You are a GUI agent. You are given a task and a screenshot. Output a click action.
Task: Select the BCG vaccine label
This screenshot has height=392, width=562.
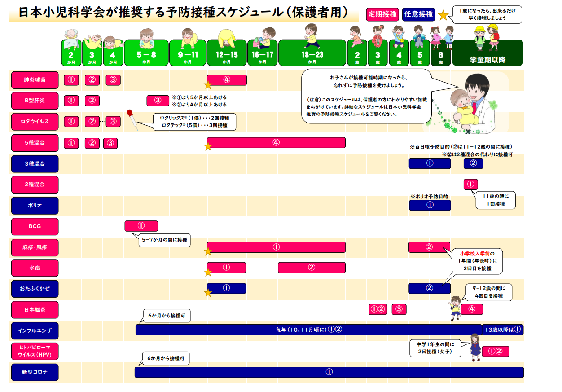(35, 226)
